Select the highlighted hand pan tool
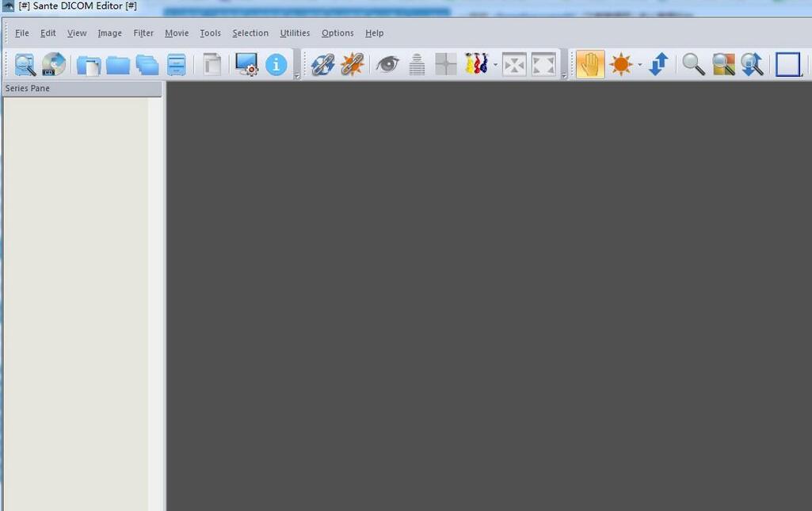Image resolution: width=812 pixels, height=511 pixels. (x=590, y=65)
